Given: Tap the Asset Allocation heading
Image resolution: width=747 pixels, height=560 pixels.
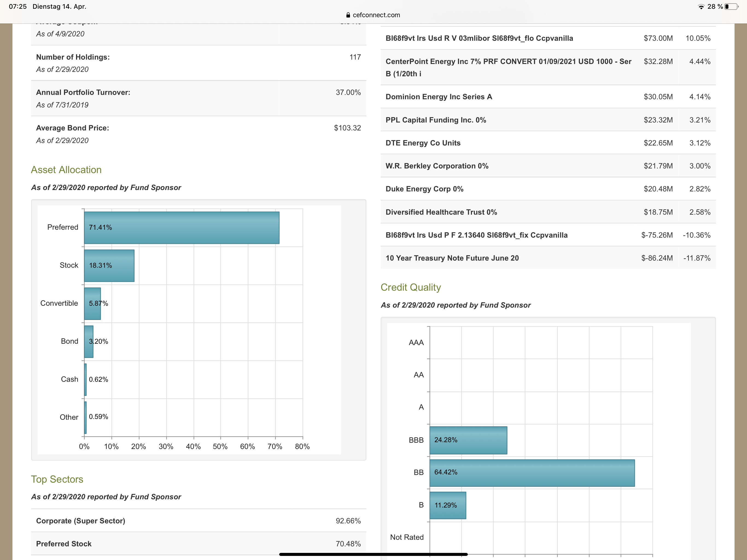Looking at the screenshot, I should tap(66, 170).
